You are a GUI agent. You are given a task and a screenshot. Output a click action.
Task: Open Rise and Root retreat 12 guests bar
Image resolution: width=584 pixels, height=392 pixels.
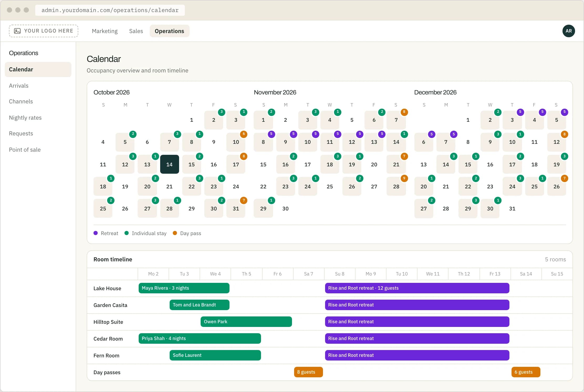(417, 288)
